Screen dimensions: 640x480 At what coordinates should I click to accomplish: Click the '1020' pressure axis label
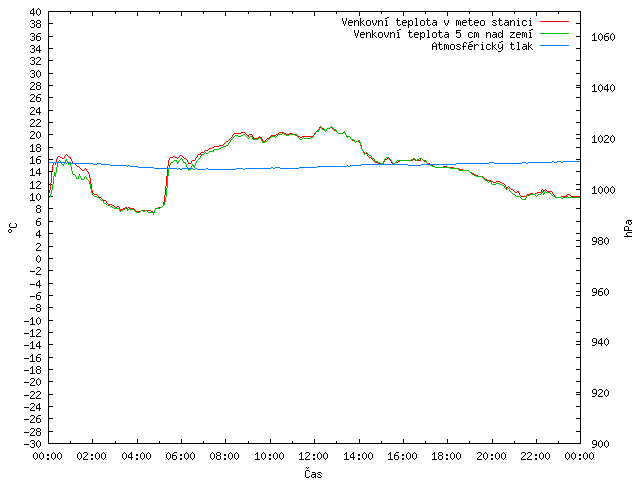pos(603,139)
